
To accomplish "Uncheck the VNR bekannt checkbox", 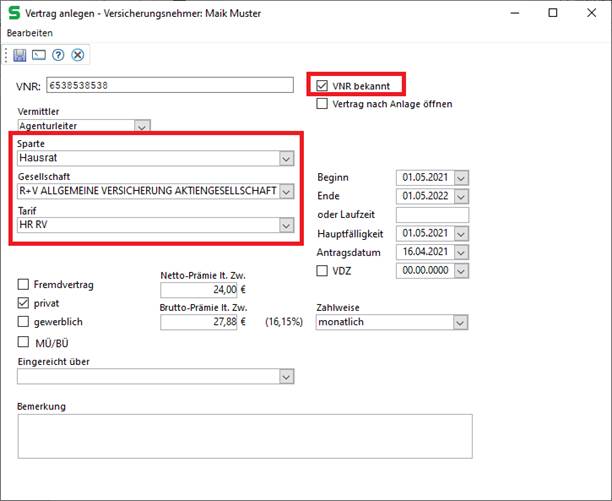I will click(x=322, y=86).
